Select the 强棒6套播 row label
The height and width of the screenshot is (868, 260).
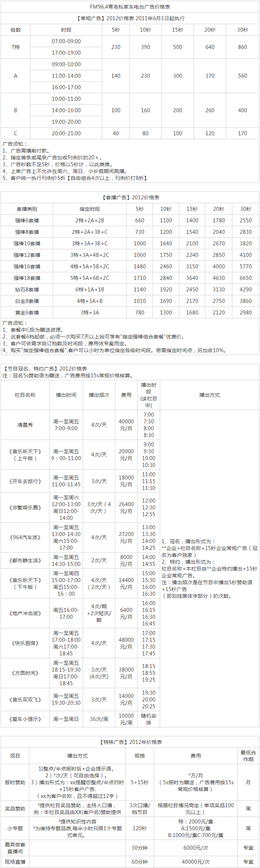(x=27, y=221)
